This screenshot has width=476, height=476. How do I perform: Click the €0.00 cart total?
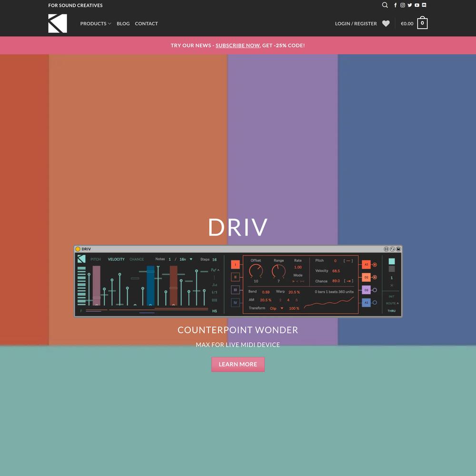tap(407, 23)
